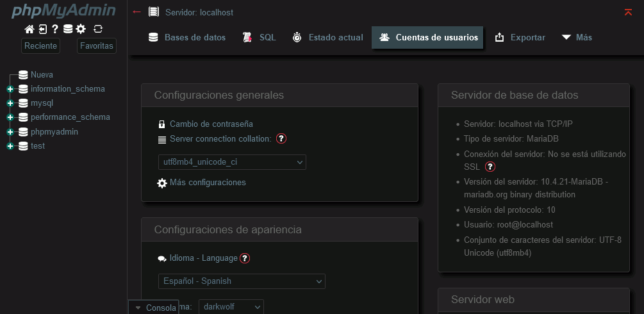
Task: Open the Estado actual tab
Action: coord(327,37)
